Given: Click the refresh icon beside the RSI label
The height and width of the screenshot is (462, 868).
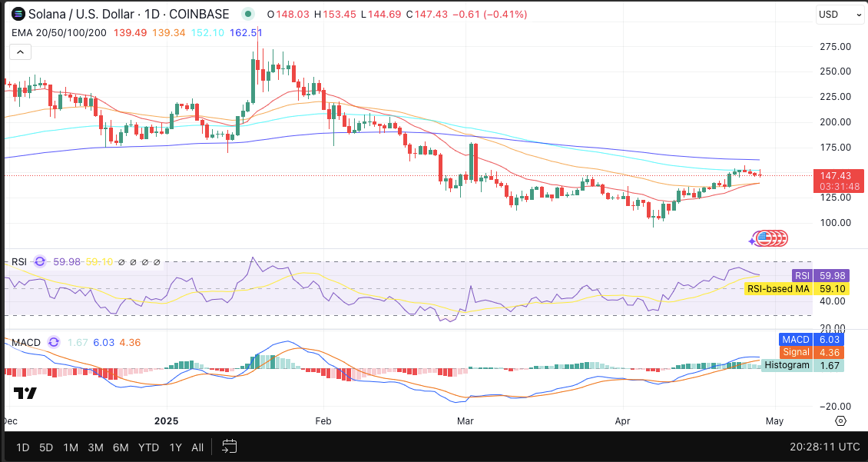Looking at the screenshot, I should (x=40, y=261).
